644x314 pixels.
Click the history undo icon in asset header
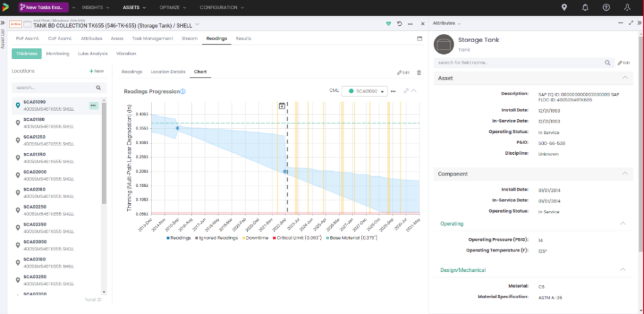pyautogui.click(x=399, y=25)
